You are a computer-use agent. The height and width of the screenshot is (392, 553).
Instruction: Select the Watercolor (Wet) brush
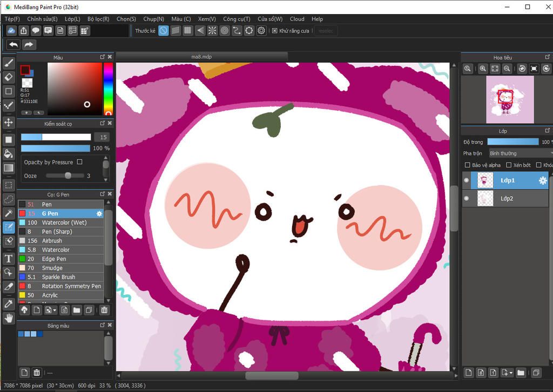[x=64, y=222]
